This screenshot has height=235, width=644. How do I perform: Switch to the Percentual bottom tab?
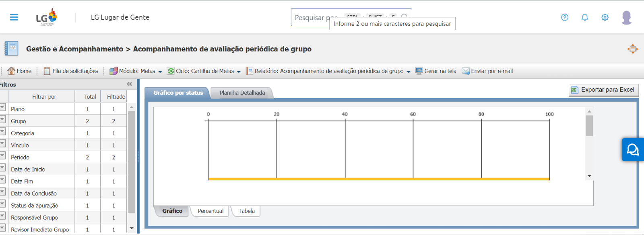click(211, 211)
